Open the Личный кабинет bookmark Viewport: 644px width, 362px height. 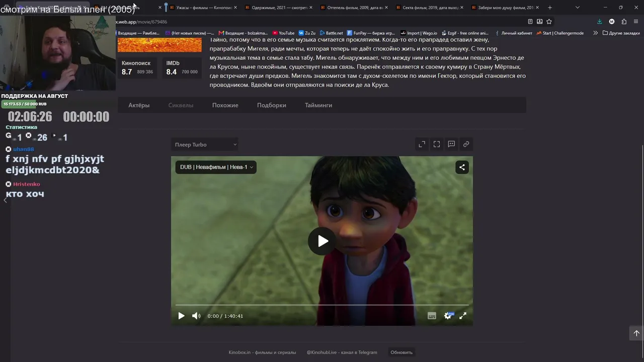click(513, 33)
